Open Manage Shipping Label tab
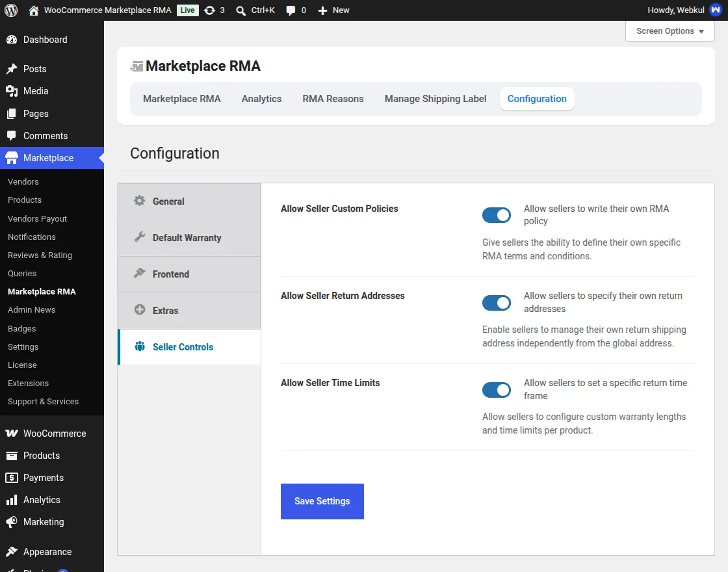 pyautogui.click(x=435, y=99)
